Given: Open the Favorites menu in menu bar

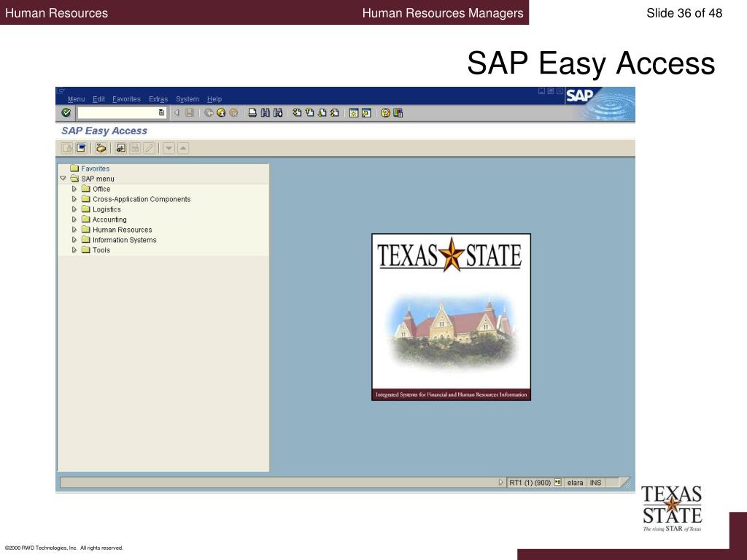Looking at the screenshot, I should pyautogui.click(x=126, y=99).
